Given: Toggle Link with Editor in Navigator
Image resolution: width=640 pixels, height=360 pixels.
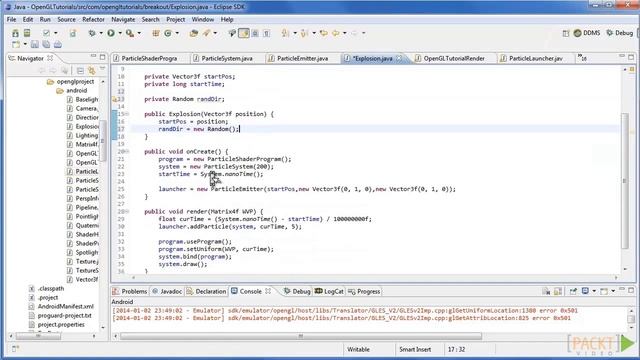Looking at the screenshot, I should point(91,70).
